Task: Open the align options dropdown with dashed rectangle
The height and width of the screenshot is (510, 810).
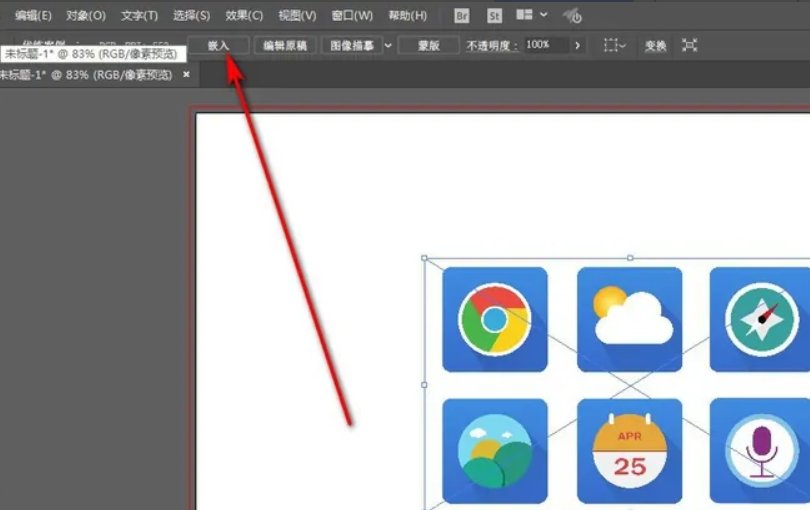Action: pyautogui.click(x=614, y=46)
